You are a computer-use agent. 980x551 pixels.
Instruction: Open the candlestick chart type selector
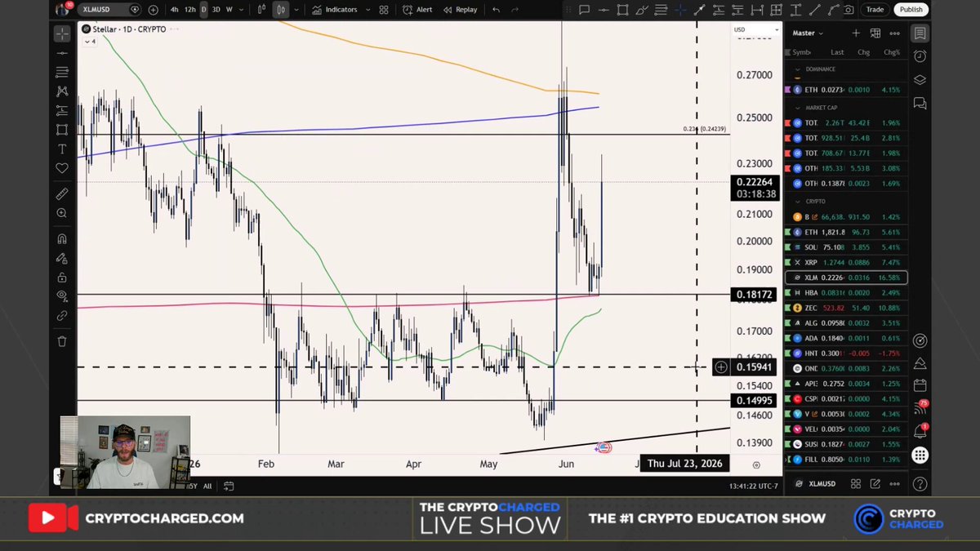[280, 10]
